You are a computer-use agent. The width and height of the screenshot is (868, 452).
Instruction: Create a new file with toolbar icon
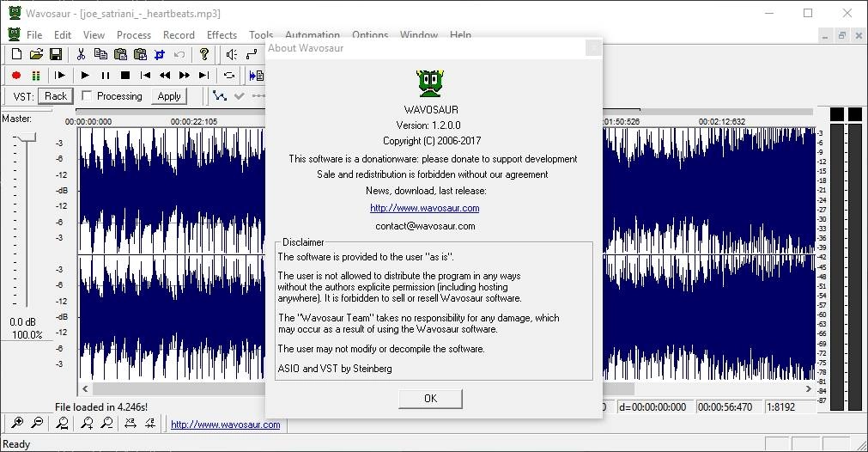click(16, 54)
